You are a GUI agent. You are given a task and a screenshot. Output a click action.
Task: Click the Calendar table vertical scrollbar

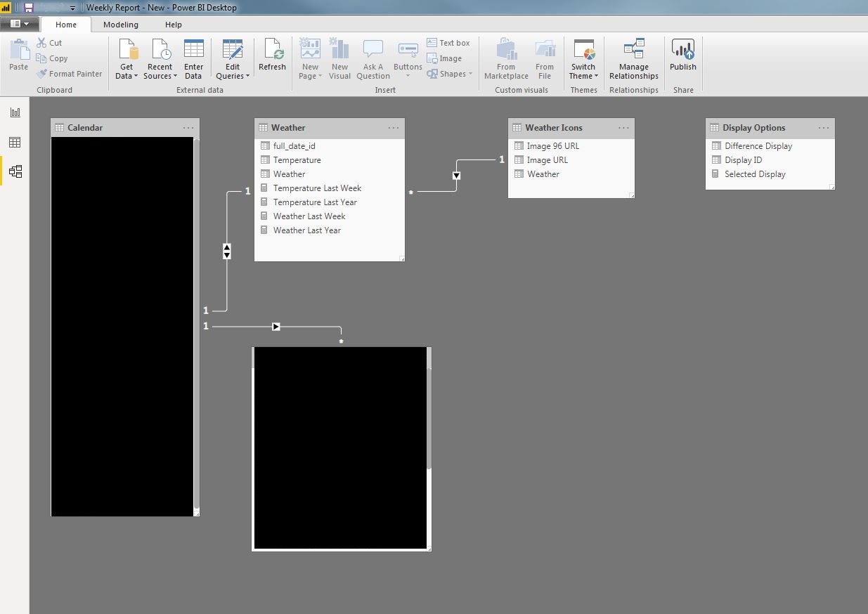196,324
